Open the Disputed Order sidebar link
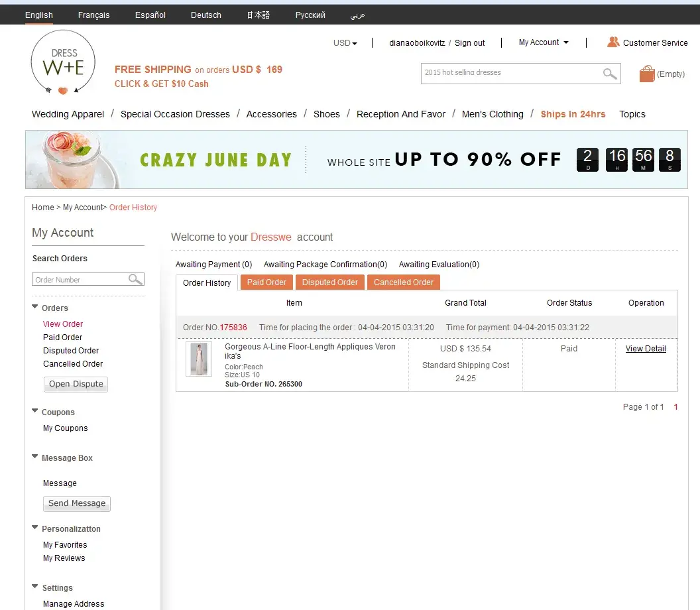 coord(71,351)
